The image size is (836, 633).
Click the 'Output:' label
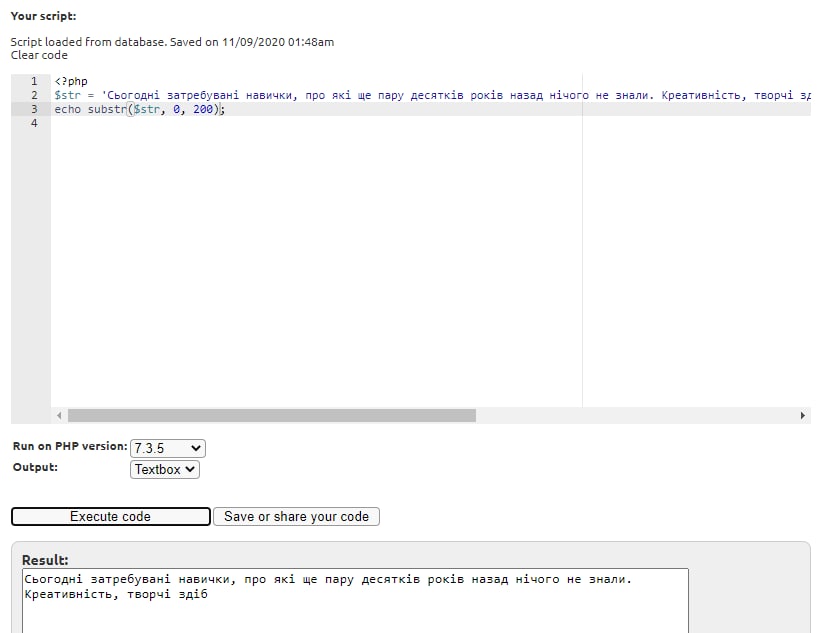pyautogui.click(x=35, y=467)
